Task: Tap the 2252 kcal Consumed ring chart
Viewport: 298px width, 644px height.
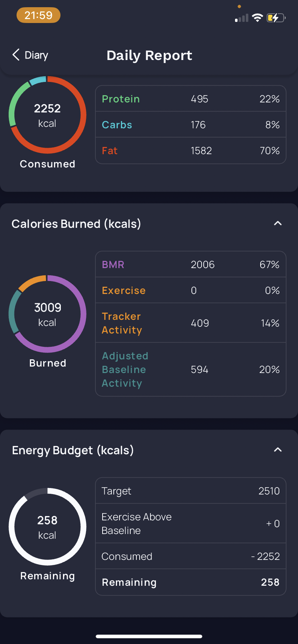Action: (48, 115)
